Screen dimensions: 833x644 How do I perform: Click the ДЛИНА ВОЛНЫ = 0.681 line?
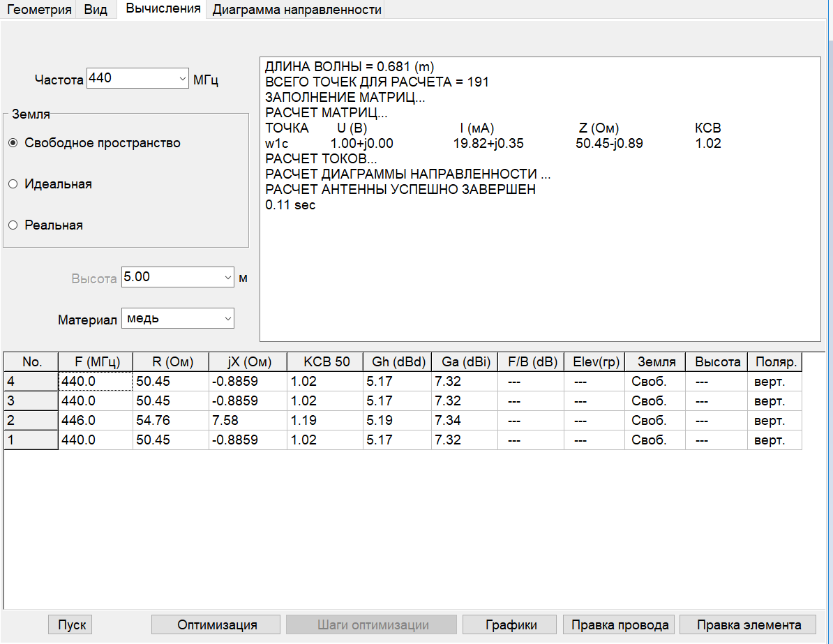tap(350, 67)
